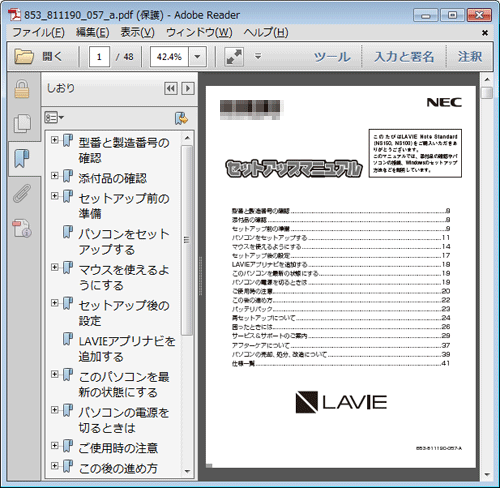Screen dimensions: 500x488
Task: Go to マウスを使えるようにする bookmark
Action: tap(124, 277)
